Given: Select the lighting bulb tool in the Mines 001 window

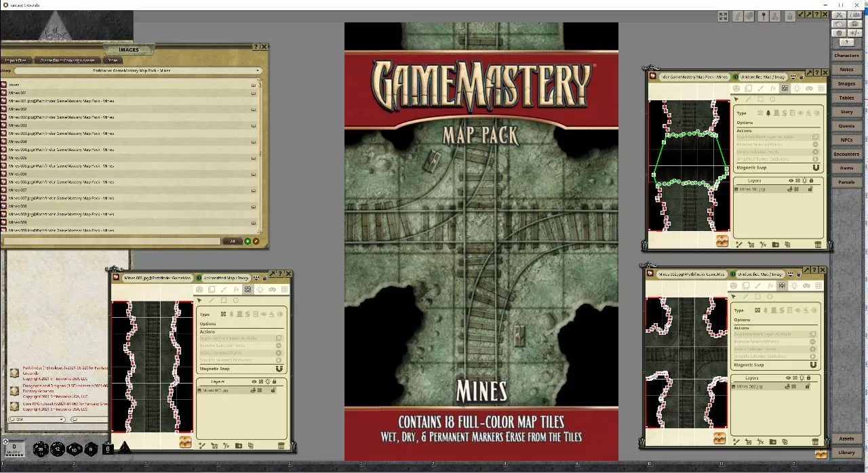Looking at the screenshot, I should click(797, 88).
